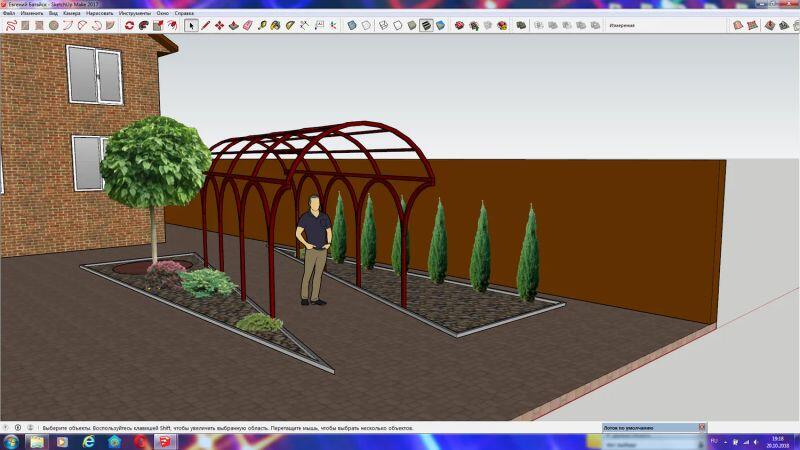The image size is (800, 450).
Task: Choose the Circle drawing tool
Action: 54,25
